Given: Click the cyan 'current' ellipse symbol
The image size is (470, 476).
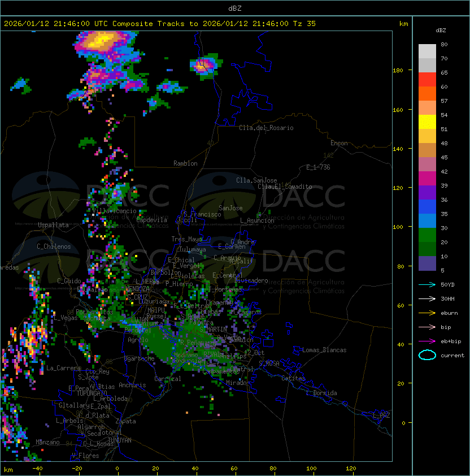Looking at the screenshot, I should coord(427,355).
